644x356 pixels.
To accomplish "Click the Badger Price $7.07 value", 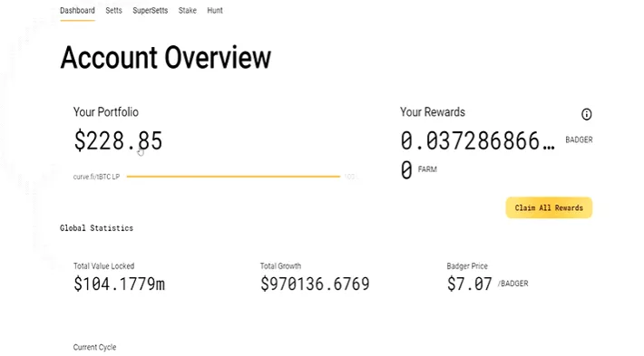I will click(470, 284).
